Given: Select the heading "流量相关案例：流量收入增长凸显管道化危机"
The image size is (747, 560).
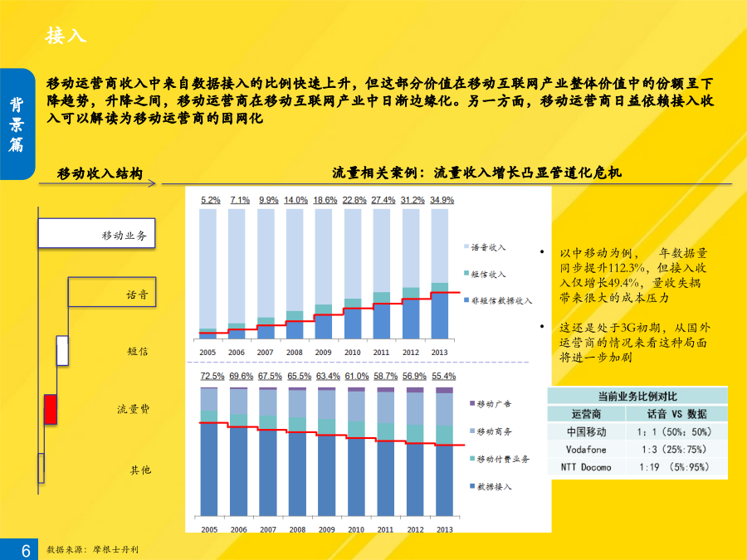Looking at the screenshot, I should (477, 173).
